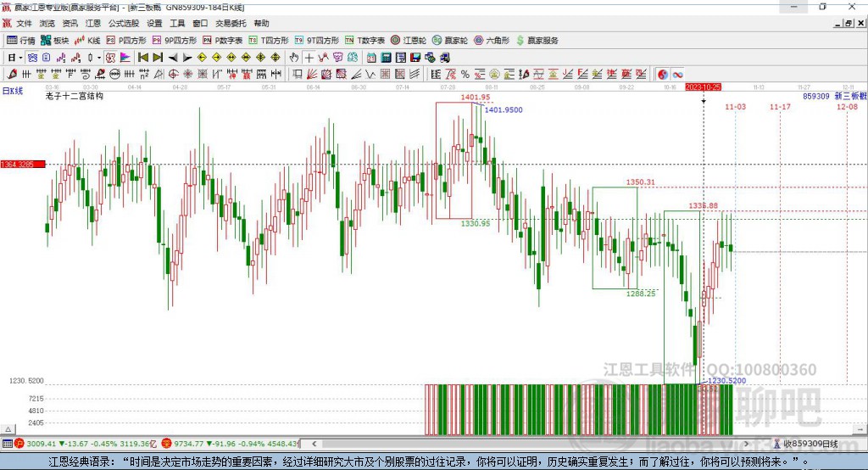Select the zigzag wave line tool
This screenshot has height=470, width=868.
370,75
